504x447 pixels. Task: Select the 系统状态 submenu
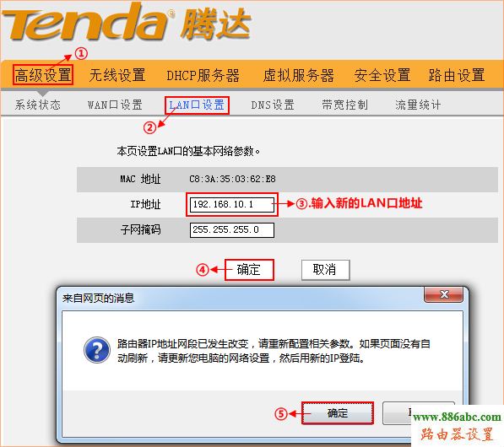pos(38,105)
